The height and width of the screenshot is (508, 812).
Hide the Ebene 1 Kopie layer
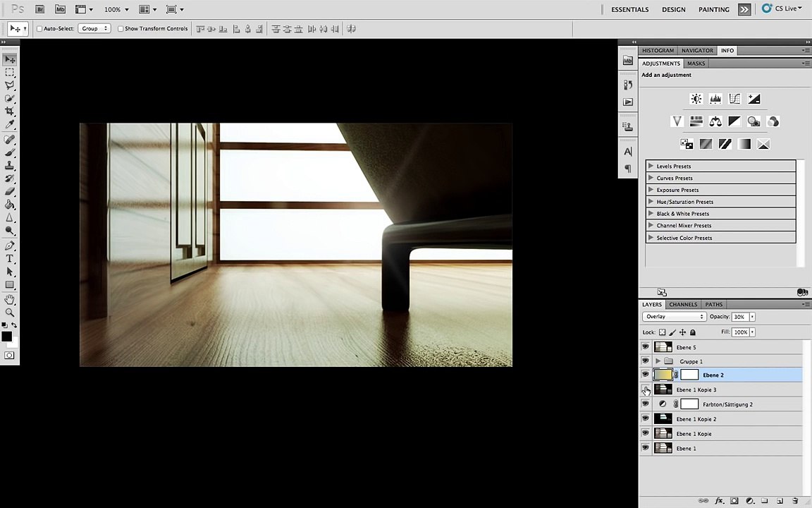tap(645, 433)
